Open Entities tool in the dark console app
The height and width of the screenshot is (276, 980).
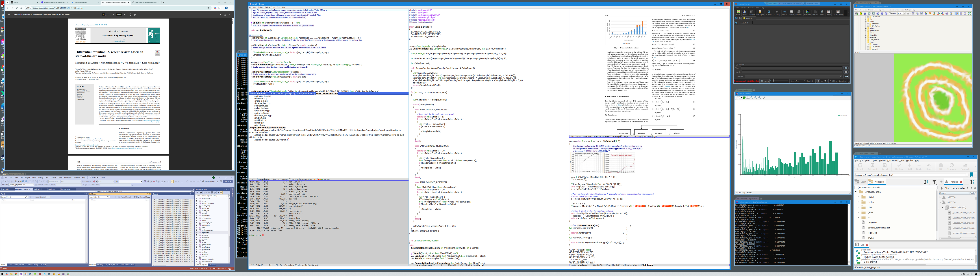(791, 13)
